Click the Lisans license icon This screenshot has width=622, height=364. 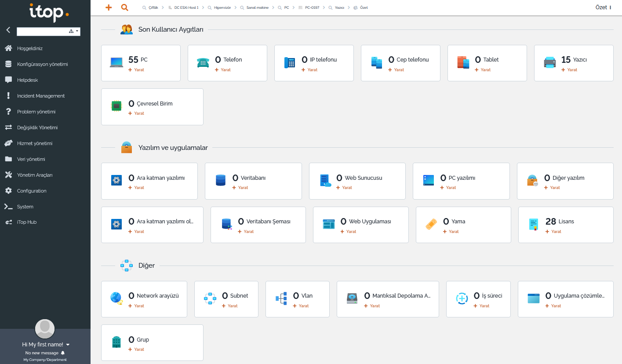(534, 224)
